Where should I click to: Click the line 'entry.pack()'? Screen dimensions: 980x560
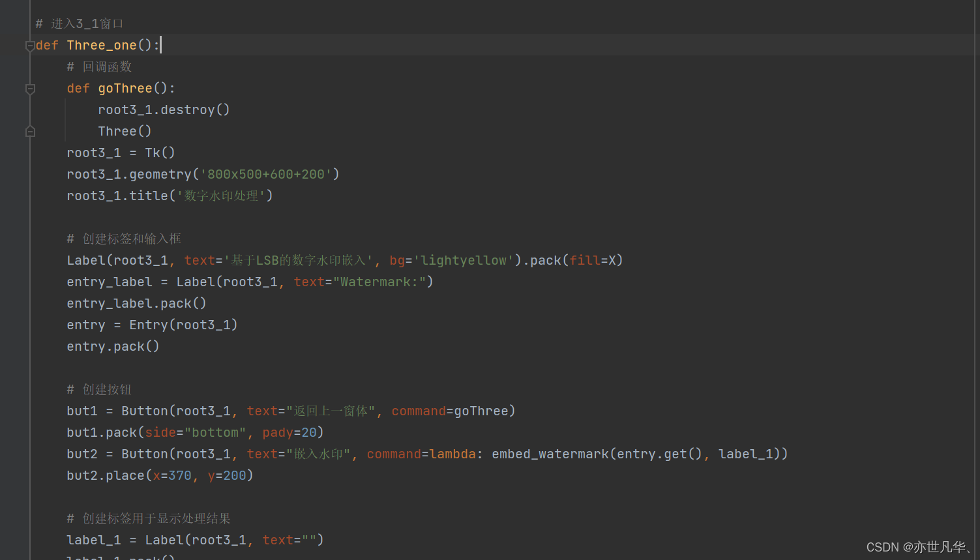click(113, 346)
